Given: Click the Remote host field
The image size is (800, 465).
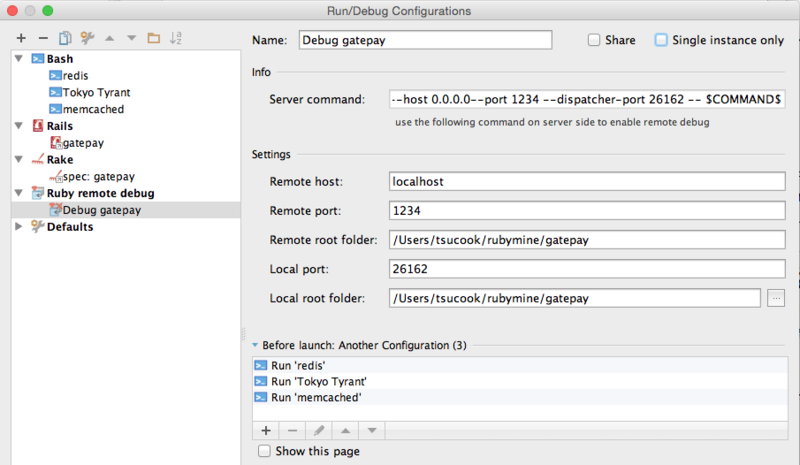Looking at the screenshot, I should coord(587,181).
